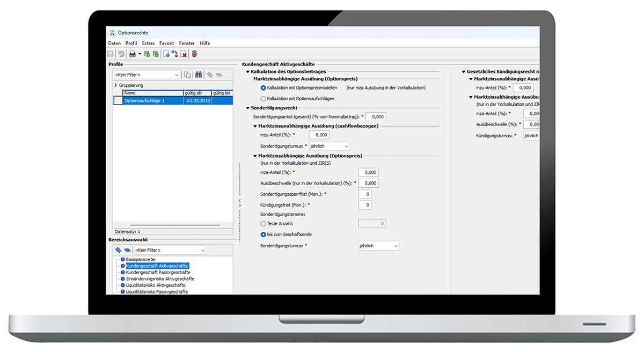Select 'Kalkulation mit Optionsaufschlägen' radio button

263,99
